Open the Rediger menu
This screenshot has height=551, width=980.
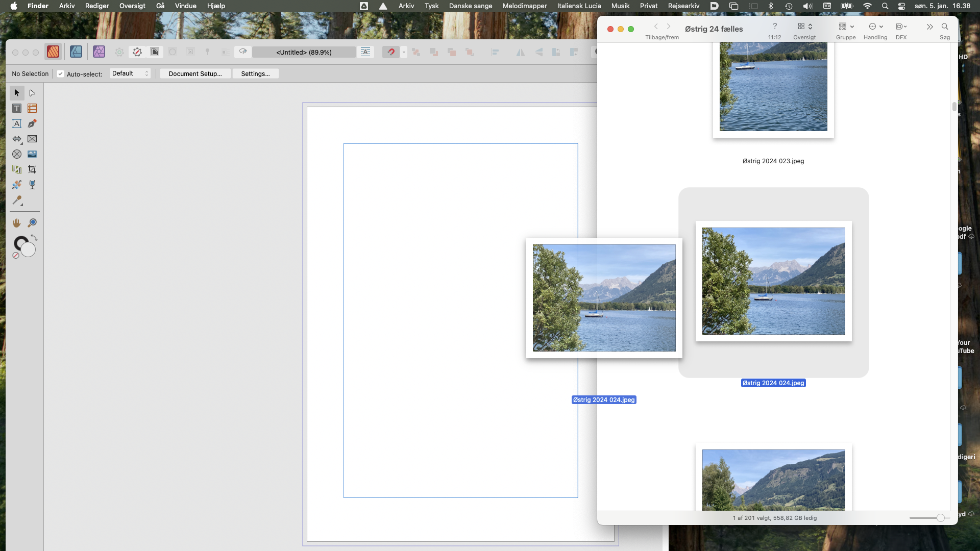[x=97, y=6]
